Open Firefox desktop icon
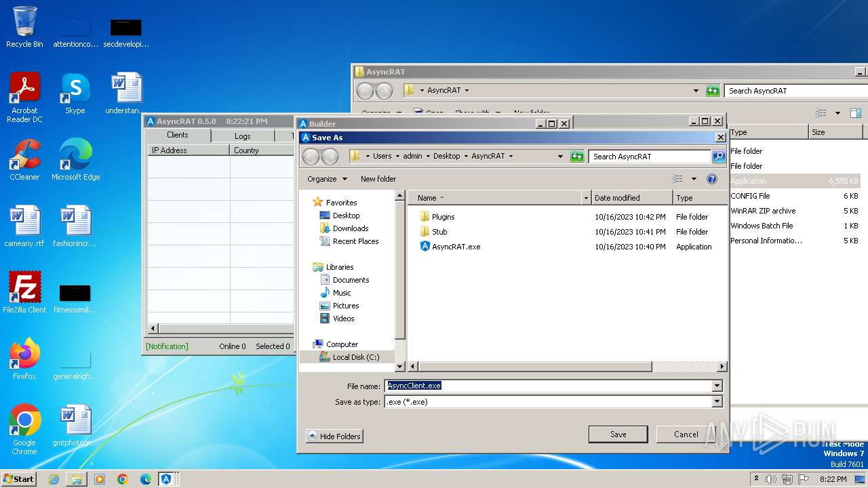 pos(24,359)
